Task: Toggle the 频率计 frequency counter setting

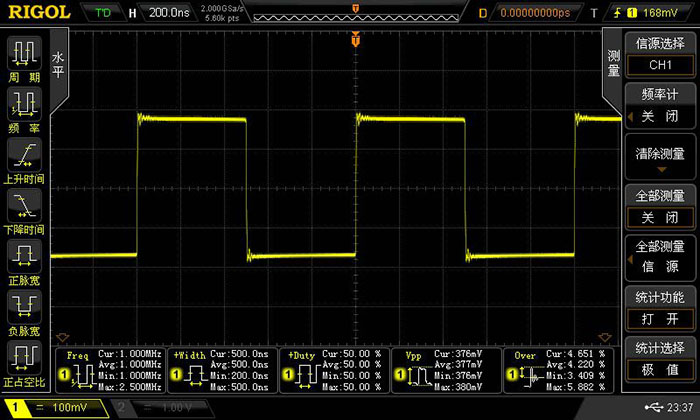Action: [x=659, y=105]
